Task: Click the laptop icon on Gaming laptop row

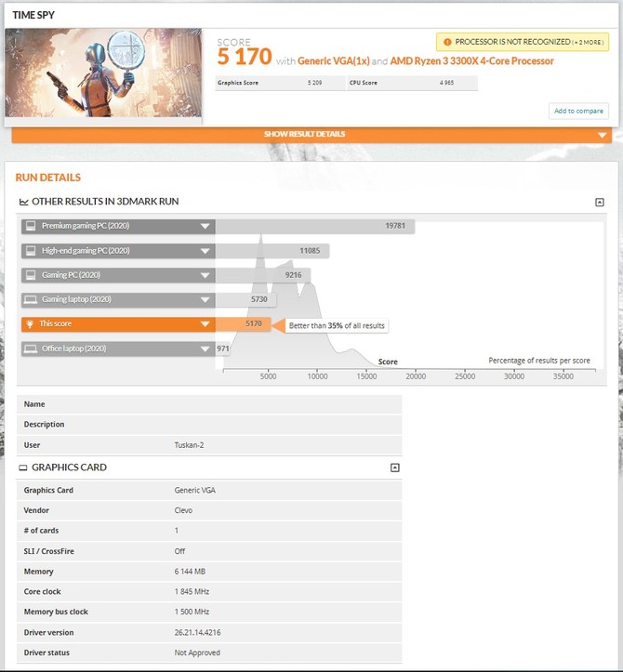Action: pyautogui.click(x=31, y=299)
